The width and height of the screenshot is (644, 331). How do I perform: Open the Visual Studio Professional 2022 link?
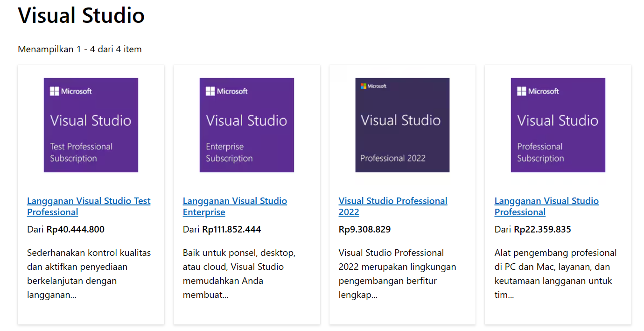click(x=393, y=206)
